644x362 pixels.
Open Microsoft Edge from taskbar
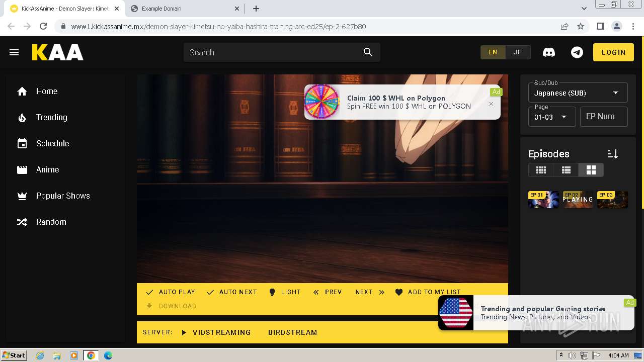coord(108,355)
